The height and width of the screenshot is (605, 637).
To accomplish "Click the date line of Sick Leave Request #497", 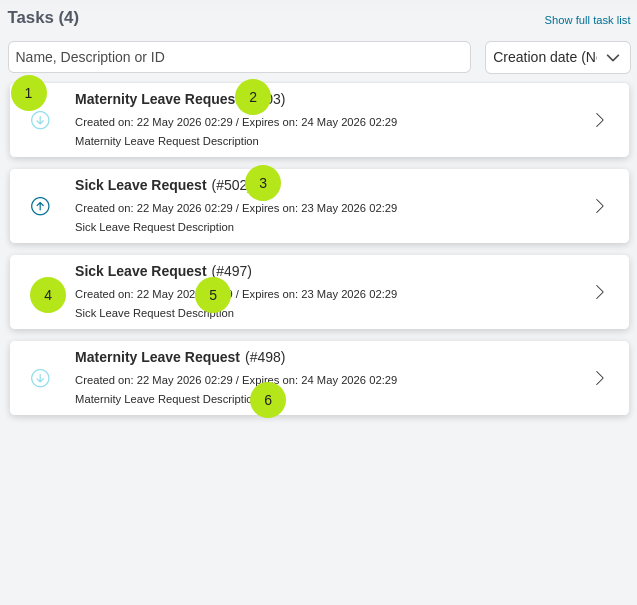I will 236,294.
